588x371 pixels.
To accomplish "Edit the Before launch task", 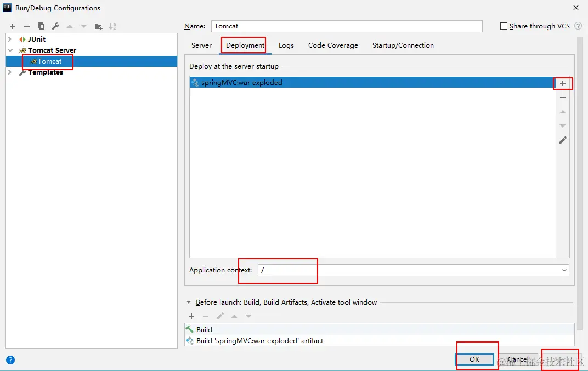I will coord(220,316).
